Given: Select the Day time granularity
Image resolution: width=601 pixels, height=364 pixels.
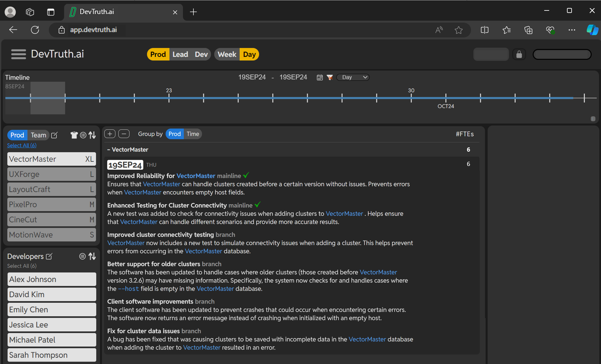Looking at the screenshot, I should pyautogui.click(x=249, y=54).
